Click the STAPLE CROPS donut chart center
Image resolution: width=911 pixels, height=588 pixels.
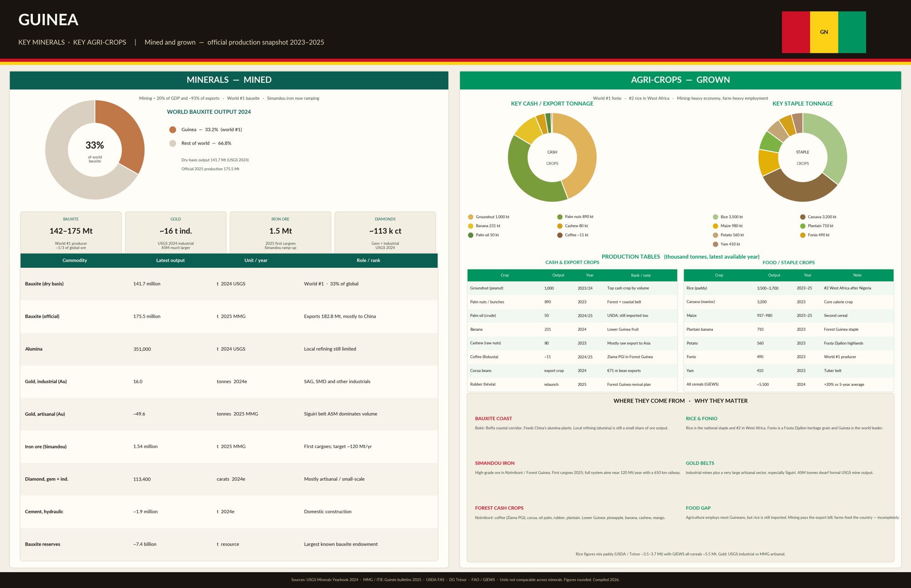click(803, 158)
